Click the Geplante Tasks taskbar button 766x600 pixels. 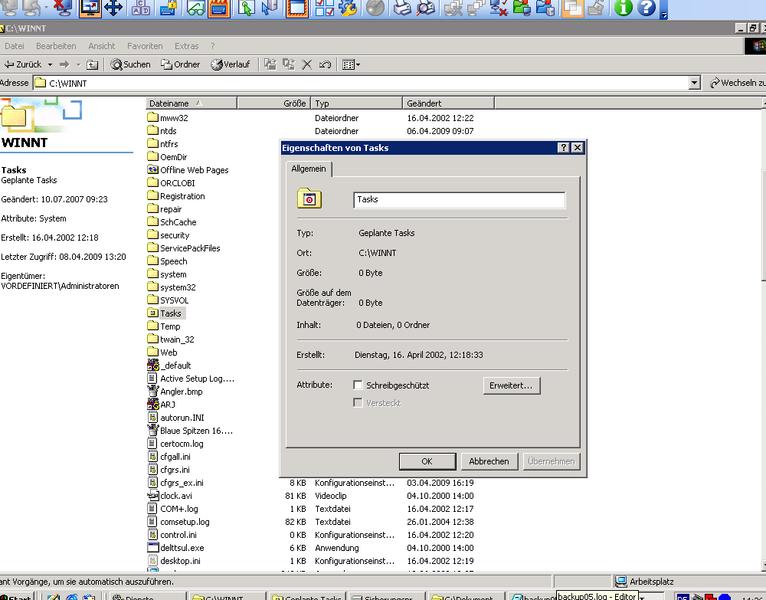pyautogui.click(x=307, y=596)
